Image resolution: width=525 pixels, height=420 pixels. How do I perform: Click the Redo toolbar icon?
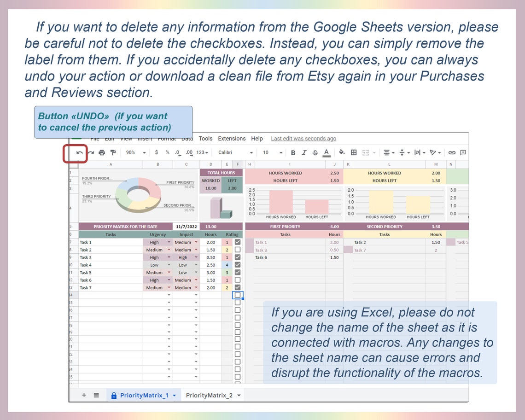(x=90, y=152)
